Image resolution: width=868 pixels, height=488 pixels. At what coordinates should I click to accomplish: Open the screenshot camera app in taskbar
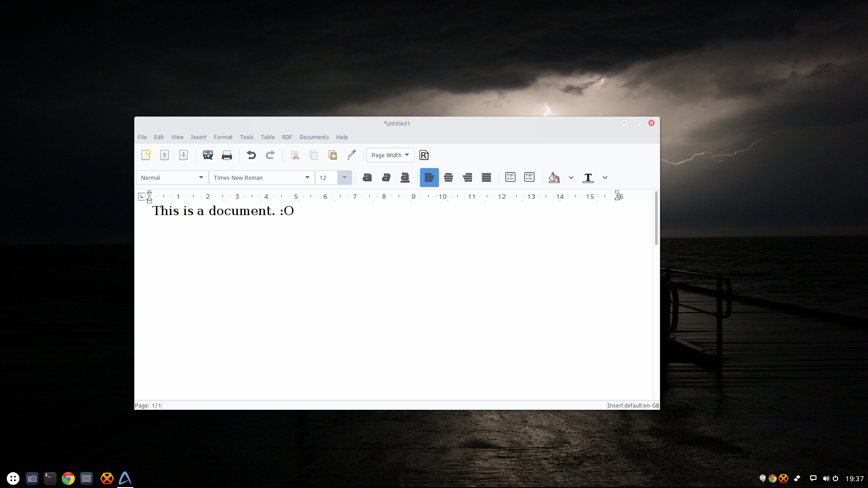(x=32, y=478)
